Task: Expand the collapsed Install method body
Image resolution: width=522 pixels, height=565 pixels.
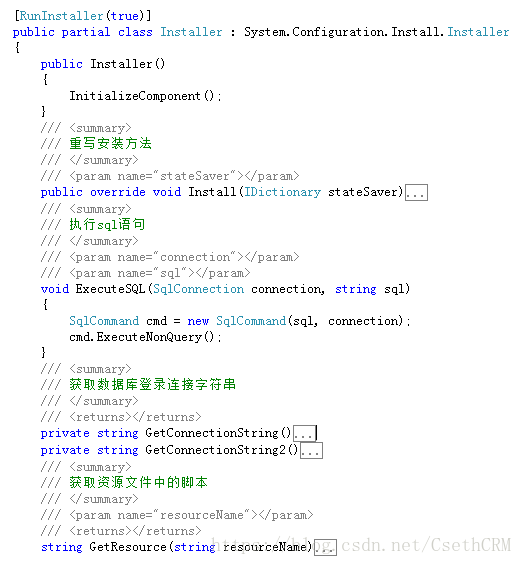Action: coord(416,192)
